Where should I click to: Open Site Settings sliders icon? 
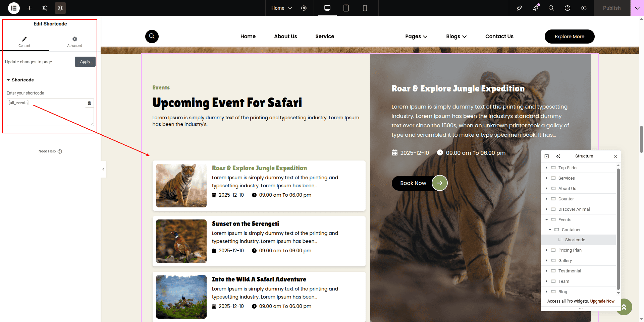(45, 8)
